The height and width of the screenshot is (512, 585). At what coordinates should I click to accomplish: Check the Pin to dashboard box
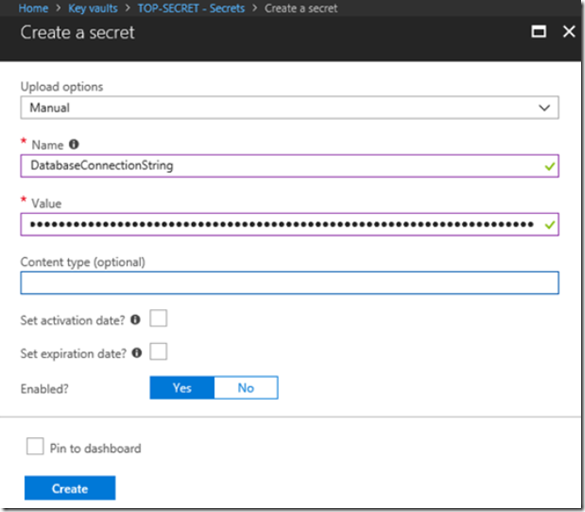[x=35, y=446]
